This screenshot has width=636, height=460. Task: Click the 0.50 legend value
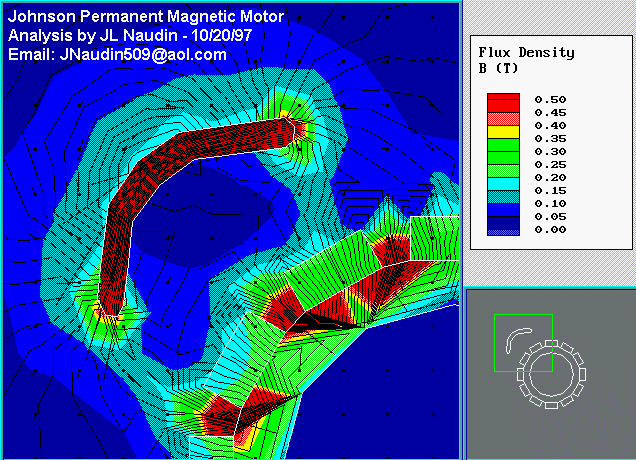(x=550, y=100)
